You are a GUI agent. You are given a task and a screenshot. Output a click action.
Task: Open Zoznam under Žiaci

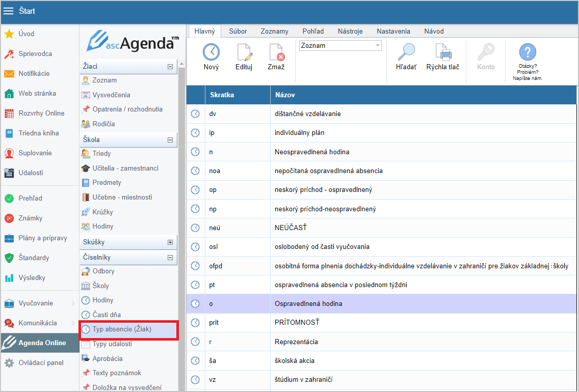pyautogui.click(x=104, y=80)
